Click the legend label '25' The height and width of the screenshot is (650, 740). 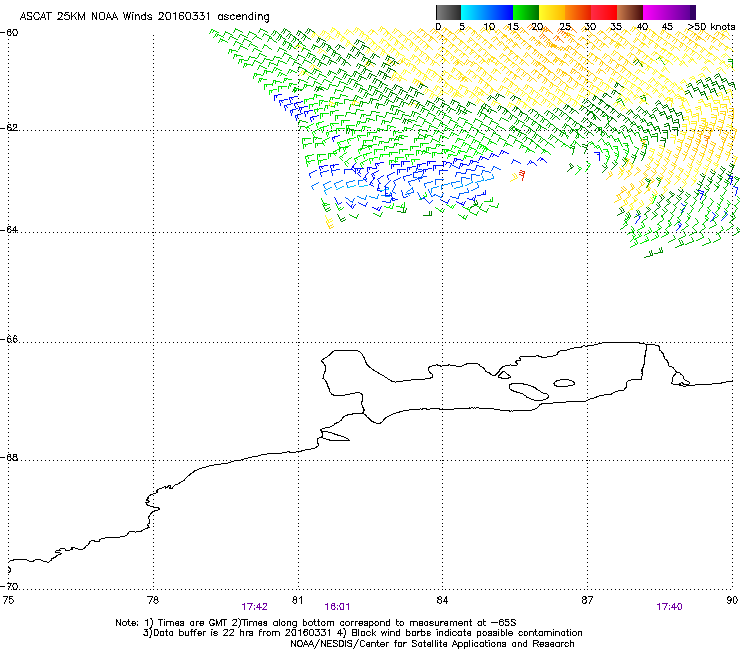point(565,26)
